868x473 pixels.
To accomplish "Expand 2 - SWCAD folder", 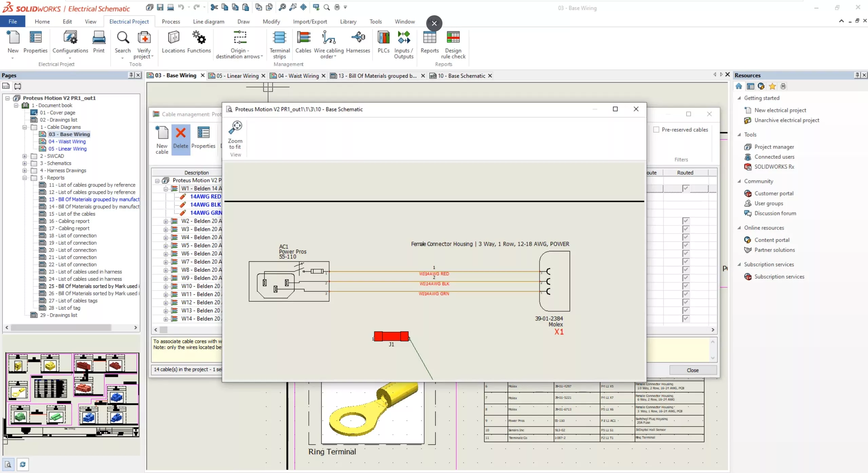I will coord(25,156).
